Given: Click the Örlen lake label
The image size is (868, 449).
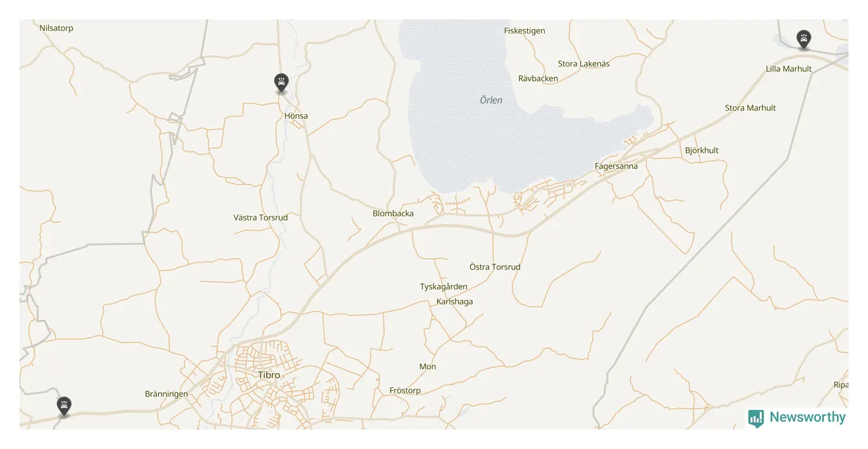Looking at the screenshot, I should (491, 100).
